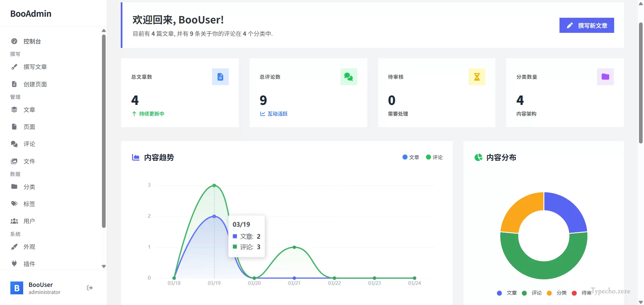Toggle the 评论 series in trend legend
Viewport: 644px width, 305px height.
[434, 157]
